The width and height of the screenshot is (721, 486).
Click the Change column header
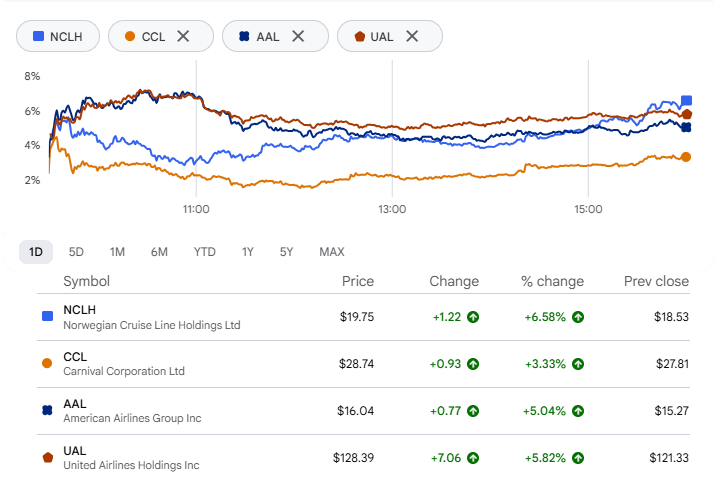pos(454,281)
